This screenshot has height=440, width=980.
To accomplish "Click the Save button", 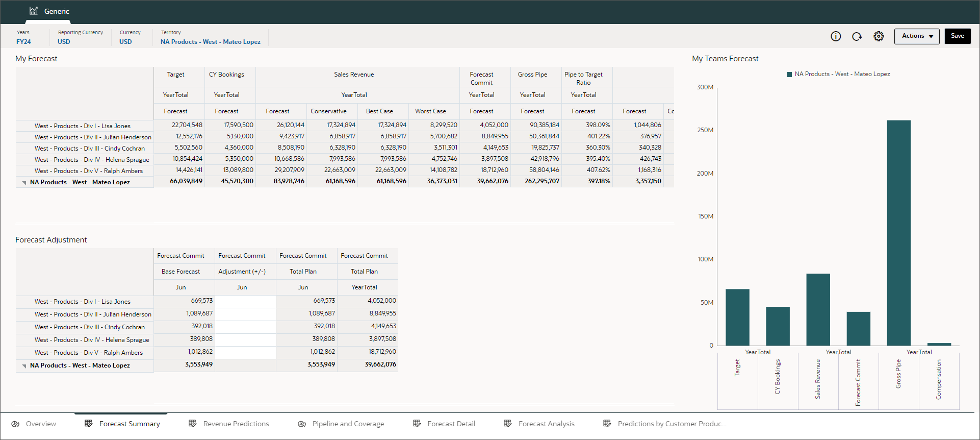I will pyautogui.click(x=958, y=36).
